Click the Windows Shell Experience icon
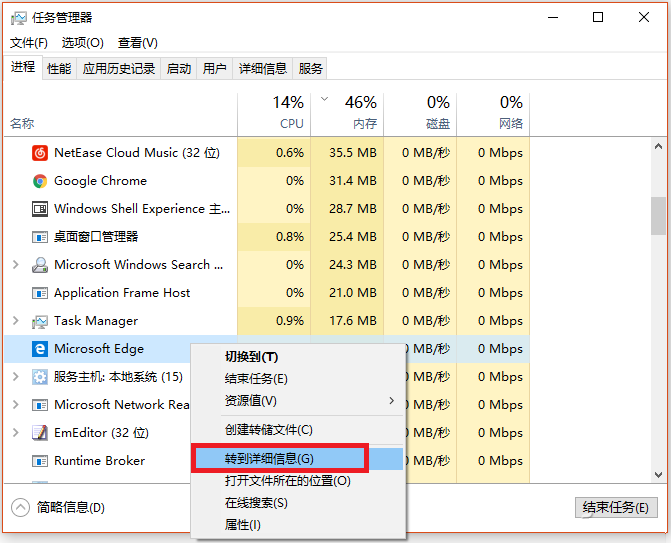 [x=40, y=209]
